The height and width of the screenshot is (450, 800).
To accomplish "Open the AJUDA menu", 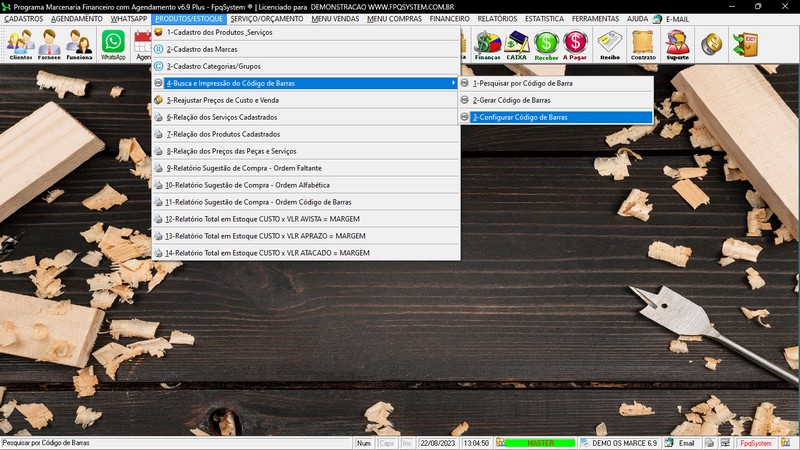I will tap(637, 19).
